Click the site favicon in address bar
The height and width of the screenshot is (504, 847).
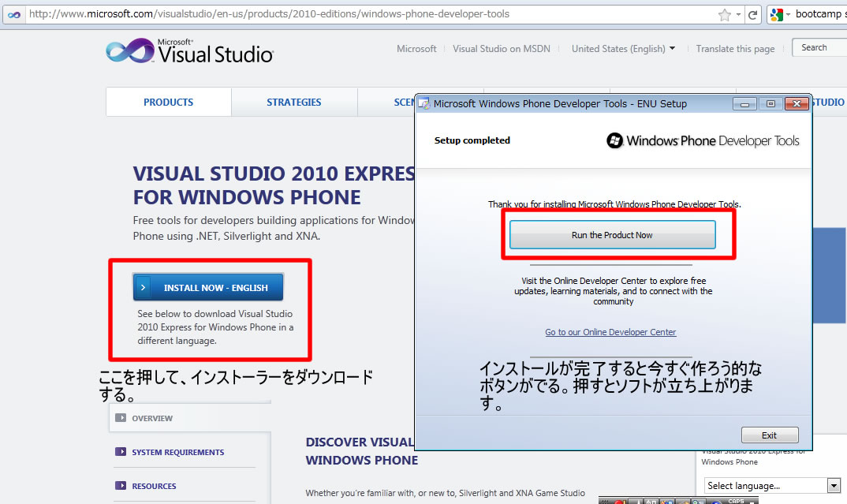[x=14, y=14]
